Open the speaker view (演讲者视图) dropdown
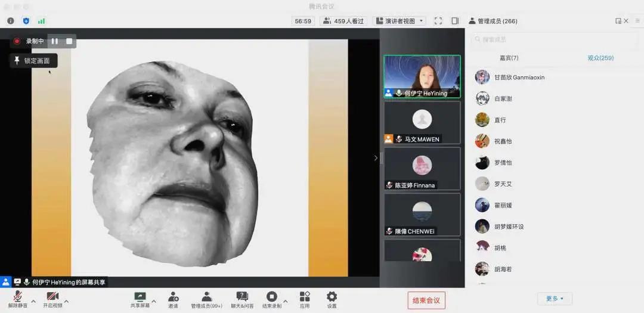Screen dimensions: 644x313 point(399,21)
